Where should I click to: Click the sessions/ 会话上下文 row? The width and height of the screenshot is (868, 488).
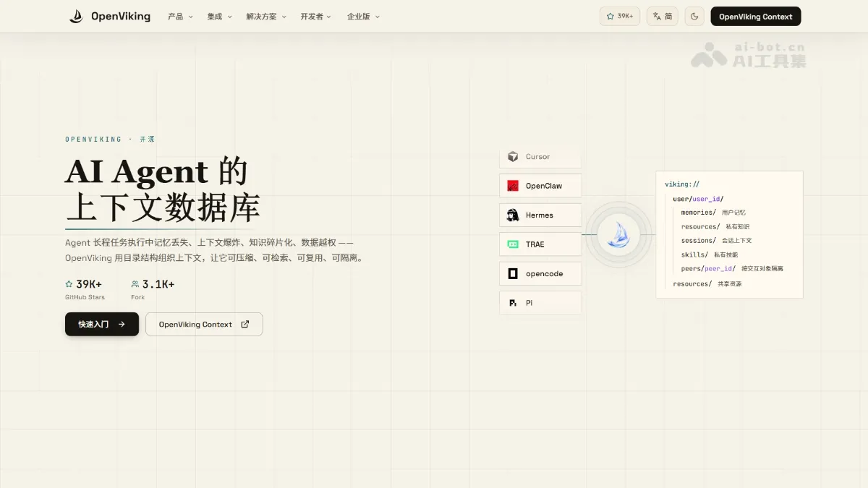717,240
